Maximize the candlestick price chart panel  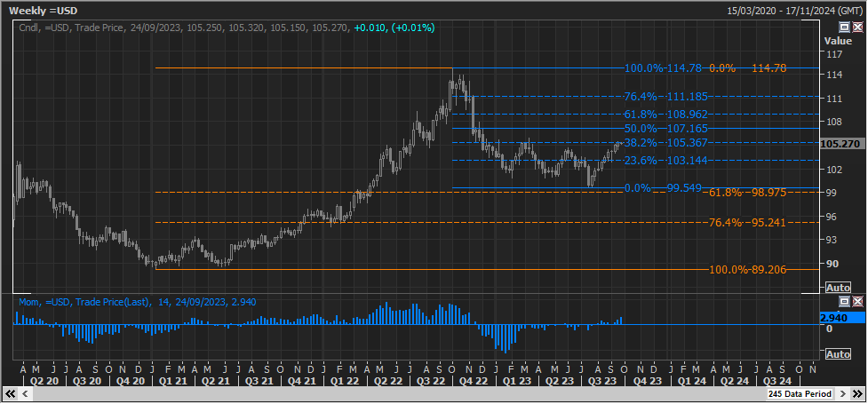845,28
